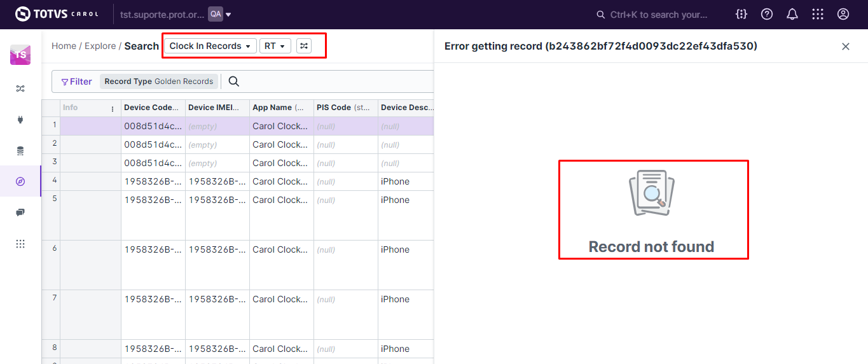The height and width of the screenshot is (364, 868).
Task: Click Device IMEI 1958326B in row 7
Action: coord(217,314)
